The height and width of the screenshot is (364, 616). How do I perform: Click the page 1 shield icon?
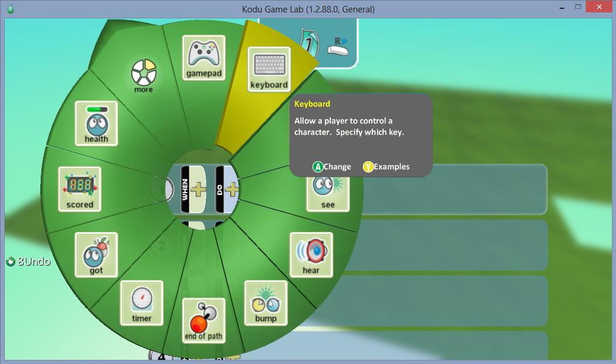coord(309,43)
